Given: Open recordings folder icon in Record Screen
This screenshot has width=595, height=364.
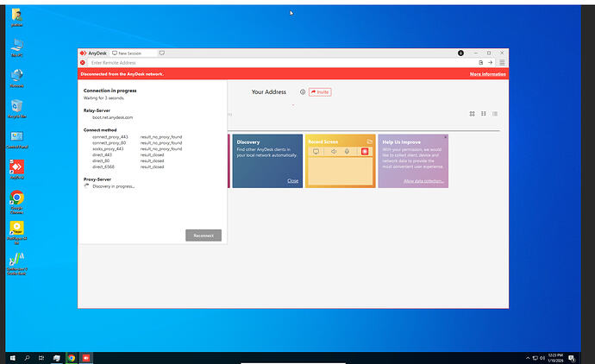Looking at the screenshot, I should click(x=369, y=141).
